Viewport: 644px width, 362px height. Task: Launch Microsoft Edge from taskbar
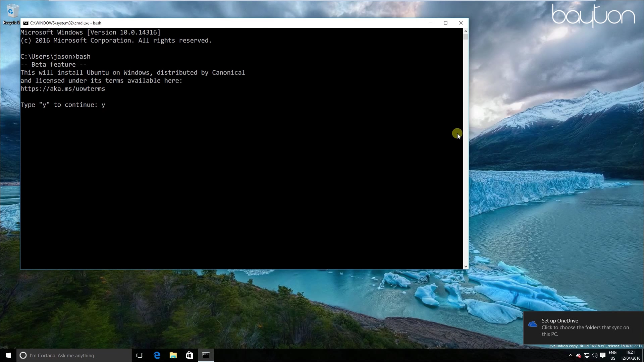pyautogui.click(x=157, y=355)
